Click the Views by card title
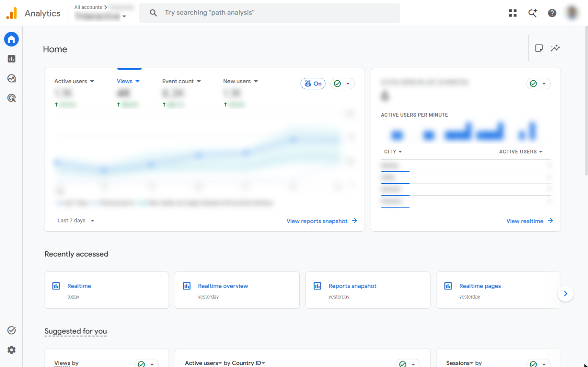The image size is (588, 367). 66,363
